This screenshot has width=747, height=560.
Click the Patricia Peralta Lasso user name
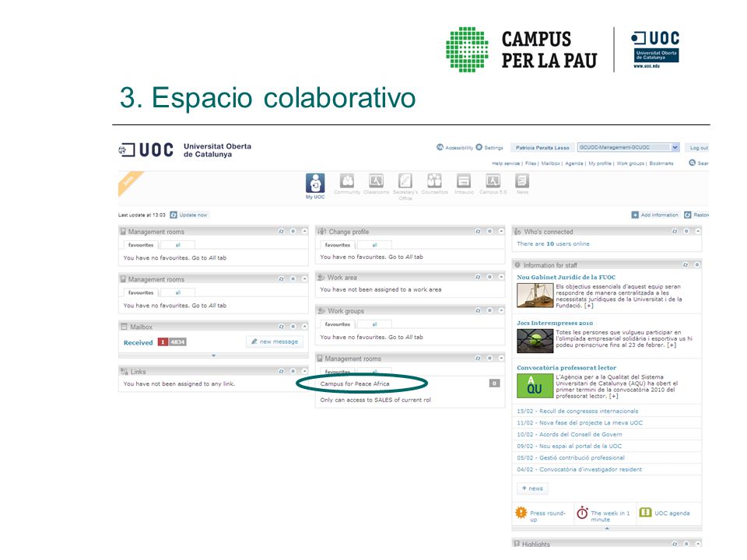click(542, 148)
